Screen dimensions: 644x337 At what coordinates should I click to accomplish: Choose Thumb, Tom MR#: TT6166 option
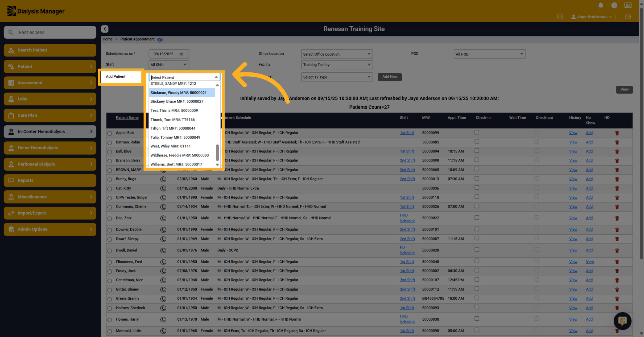click(x=182, y=120)
